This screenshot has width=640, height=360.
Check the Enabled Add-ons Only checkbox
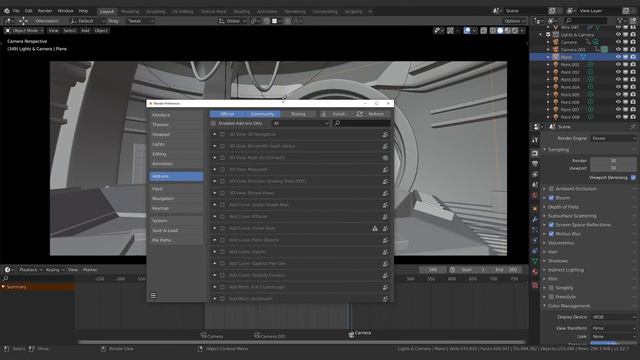click(213, 123)
